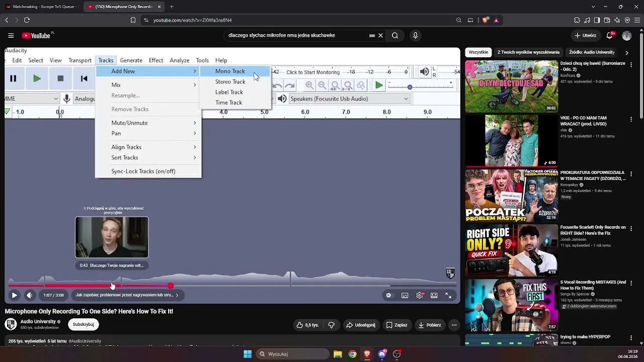This screenshot has height=362, width=644.
Task: Click the Udostępnij share button
Action: [x=360, y=325]
